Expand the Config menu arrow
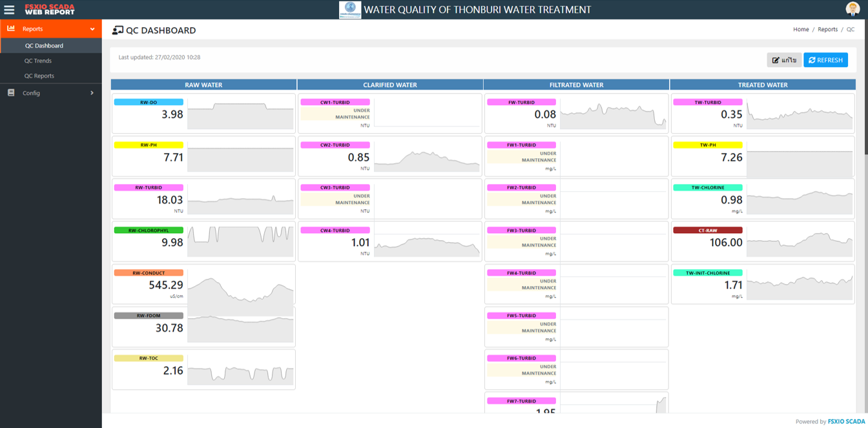 [92, 93]
